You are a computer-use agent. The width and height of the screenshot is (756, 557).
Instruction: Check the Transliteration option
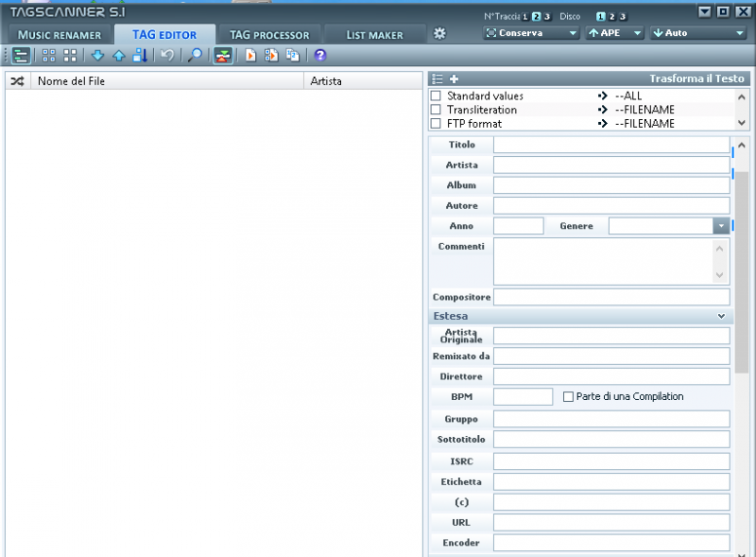tap(436, 110)
